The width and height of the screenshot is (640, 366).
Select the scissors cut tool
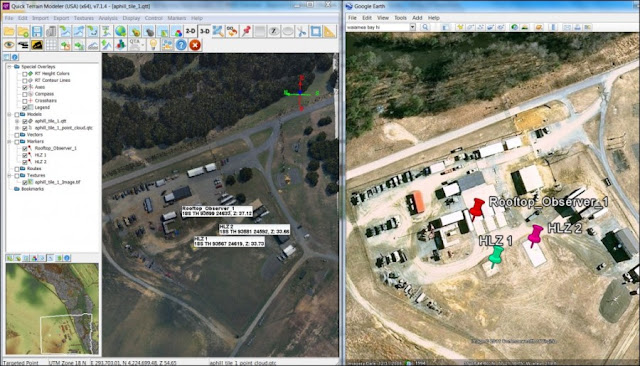click(x=302, y=31)
